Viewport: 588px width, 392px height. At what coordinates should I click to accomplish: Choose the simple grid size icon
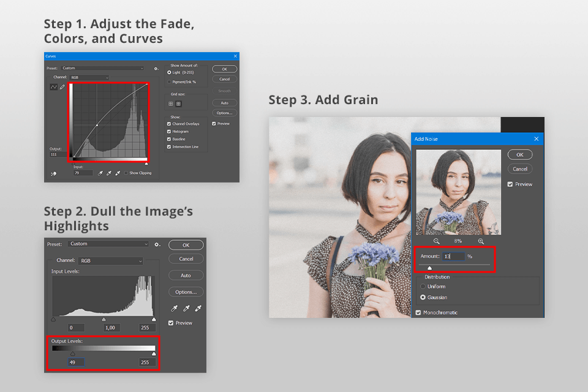[171, 104]
